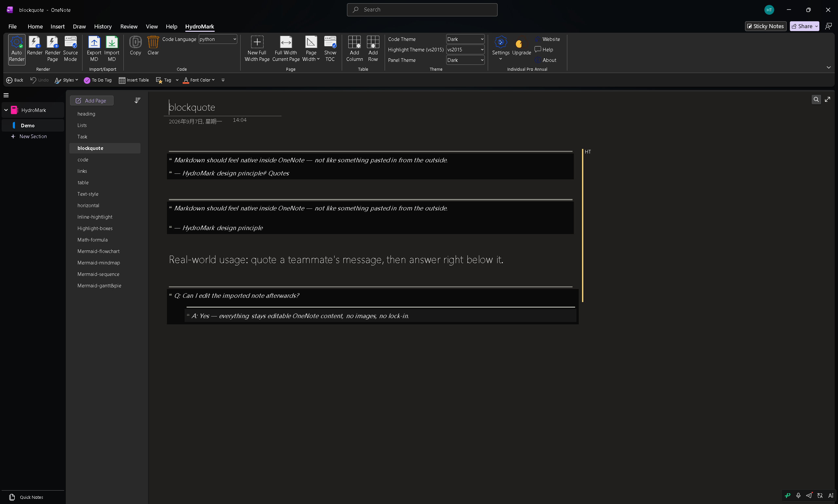Toggle Source Mode
Screen dimensions: 838x504
click(70, 49)
